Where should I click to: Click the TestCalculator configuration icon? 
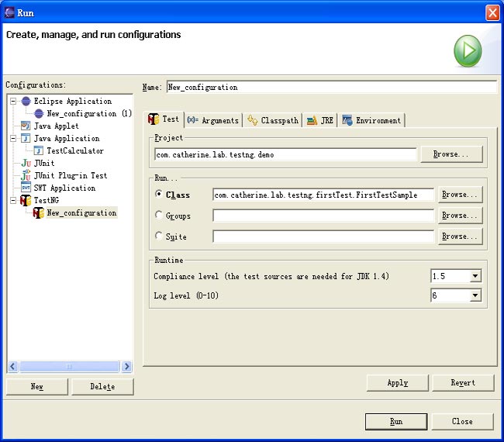38,151
